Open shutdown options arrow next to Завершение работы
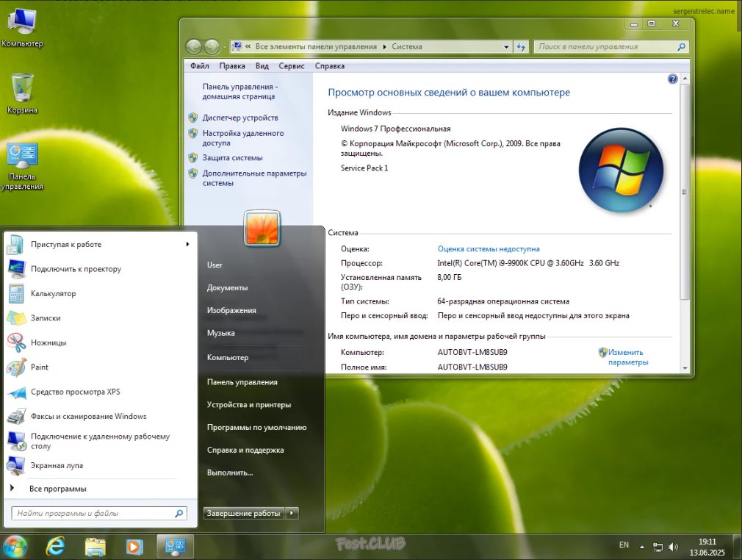The width and height of the screenshot is (742, 560). click(292, 513)
